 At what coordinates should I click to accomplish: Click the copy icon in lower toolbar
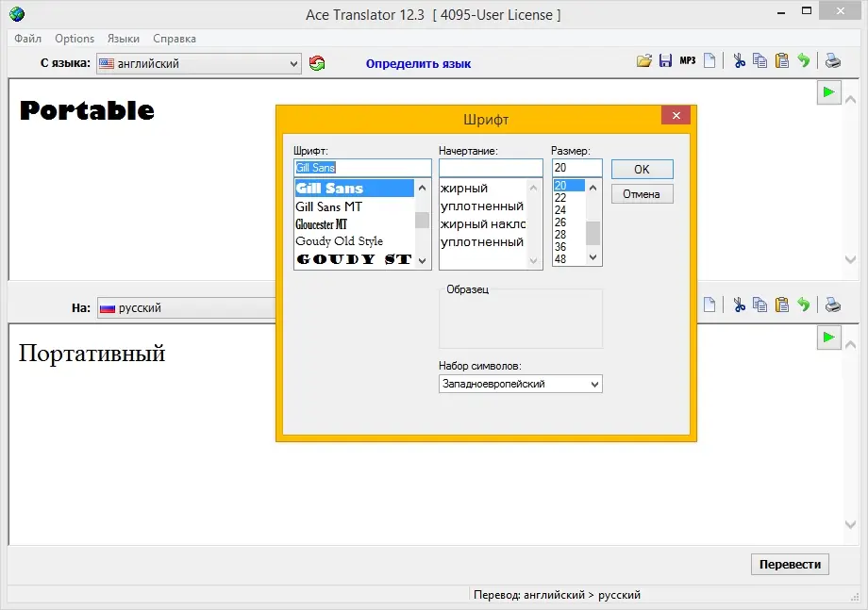click(x=760, y=305)
